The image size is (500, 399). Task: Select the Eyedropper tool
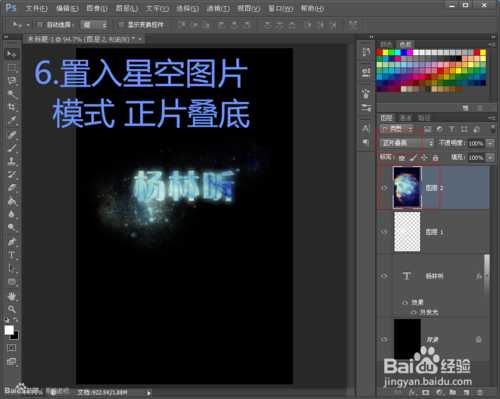12,121
